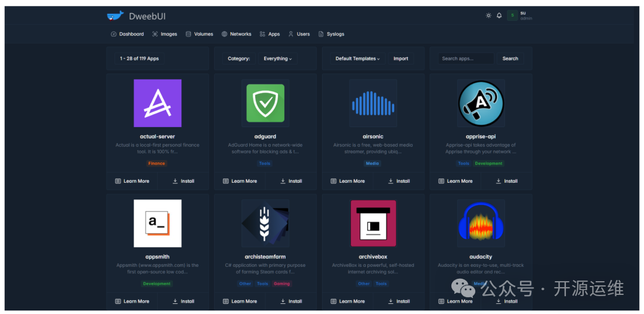Open the Images tab

[x=165, y=34]
